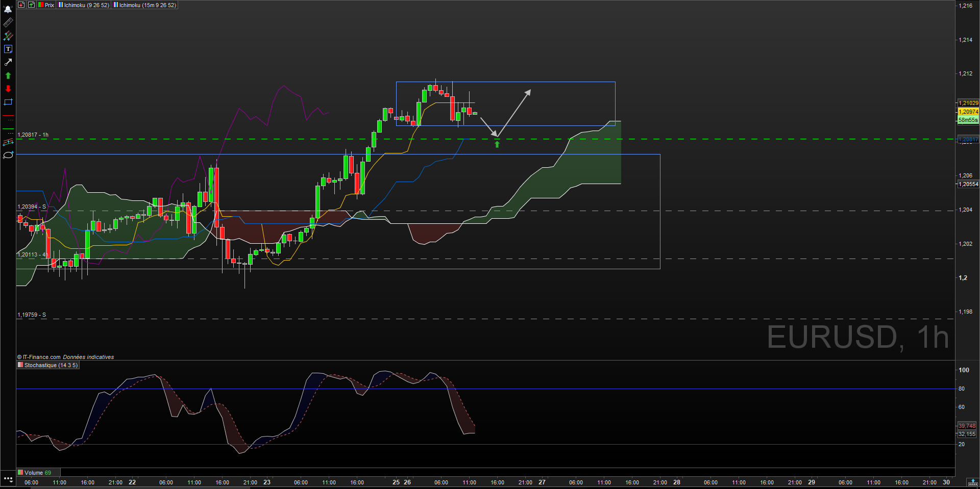Select the '1,20113 - 4h' level label
This screenshot has width=980, height=489.
pyautogui.click(x=33, y=254)
